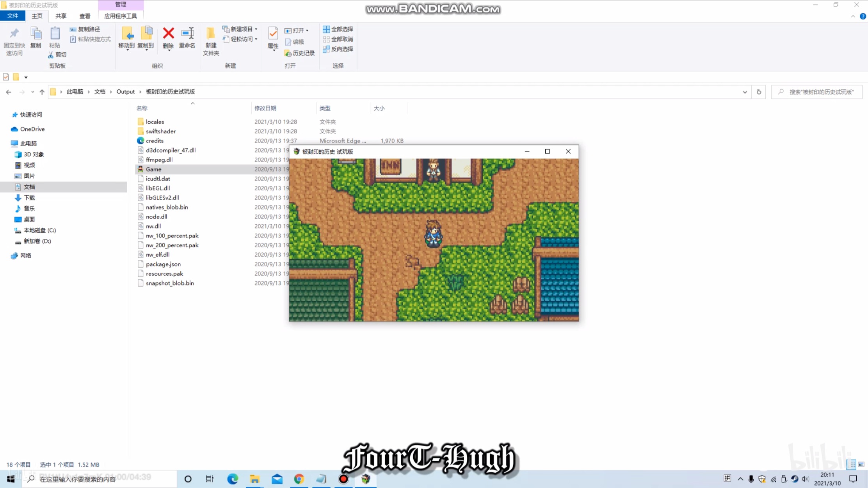Click 复制路径 Copy path
This screenshot has height=488, width=868.
pos(85,29)
